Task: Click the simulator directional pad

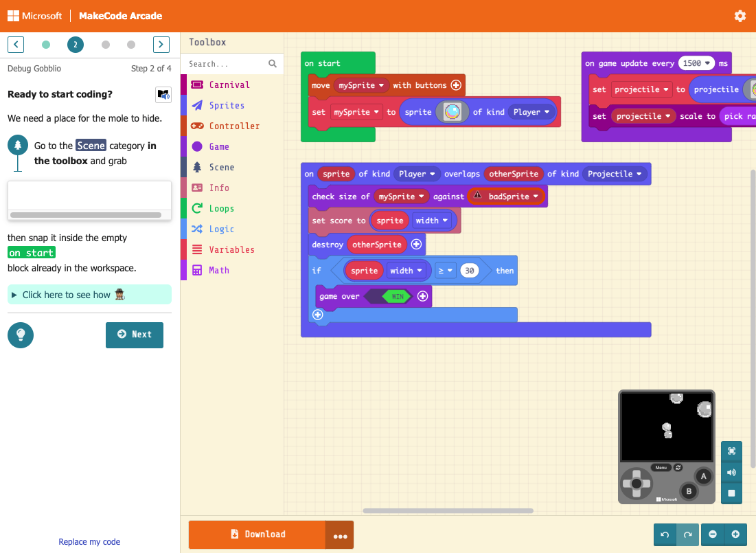Action: click(x=637, y=484)
